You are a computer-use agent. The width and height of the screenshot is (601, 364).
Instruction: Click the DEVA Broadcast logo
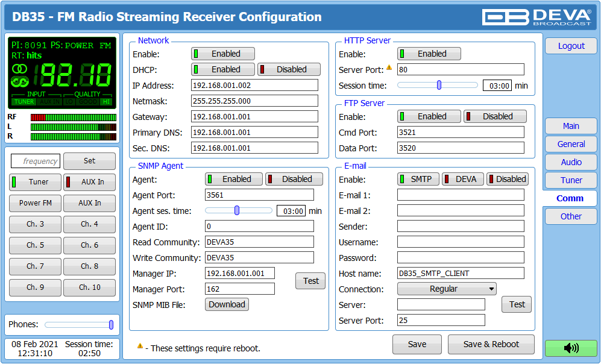point(536,17)
